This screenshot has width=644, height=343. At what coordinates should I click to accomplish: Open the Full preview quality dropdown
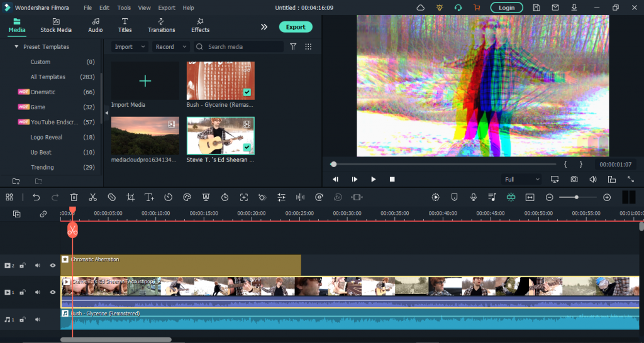tap(521, 179)
